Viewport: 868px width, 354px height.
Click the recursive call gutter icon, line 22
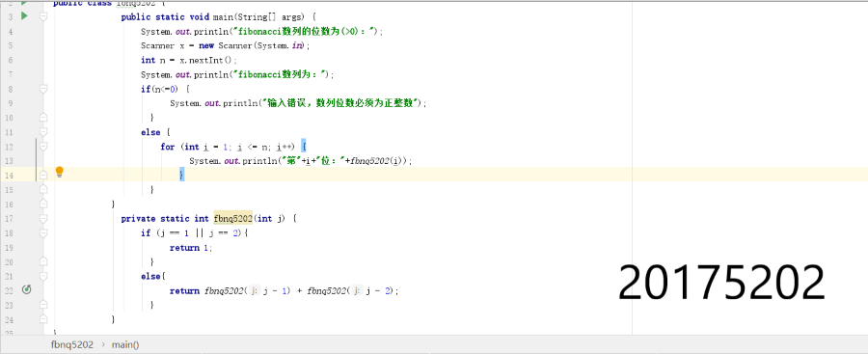[x=26, y=289]
